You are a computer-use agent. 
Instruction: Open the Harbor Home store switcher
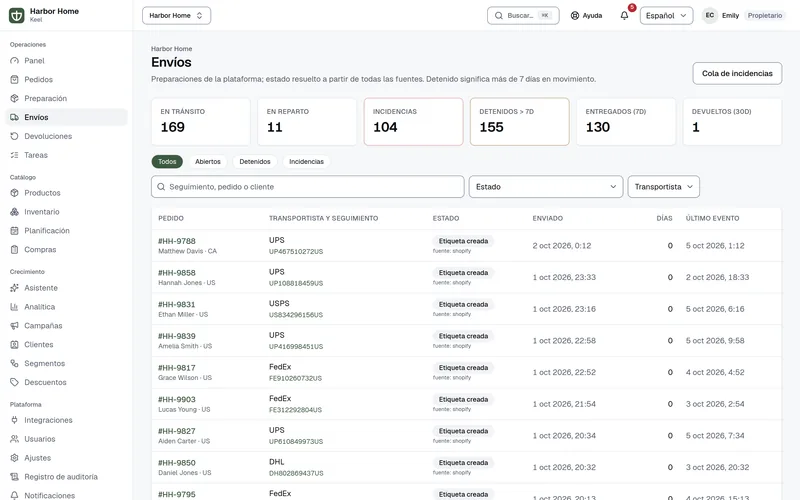pyautogui.click(x=177, y=15)
